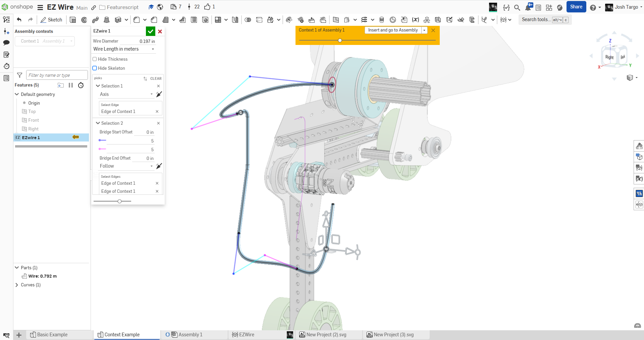Click the Share button
Viewport: 644px width, 340px height.
576,7
